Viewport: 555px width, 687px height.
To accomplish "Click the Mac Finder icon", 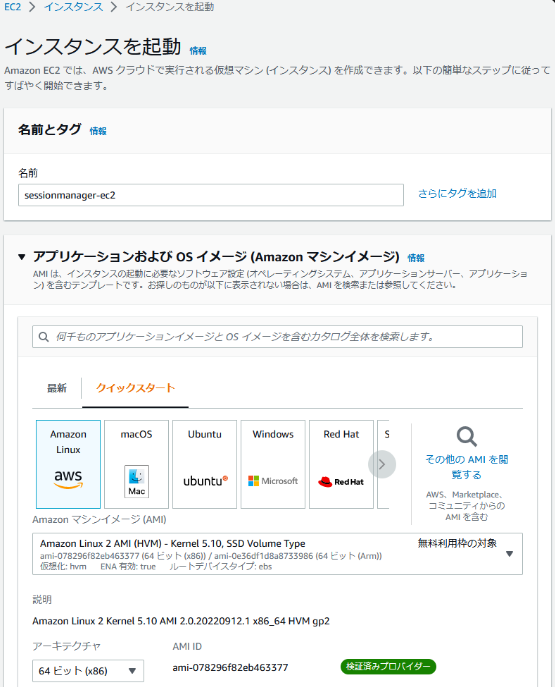I will click(x=136, y=481).
